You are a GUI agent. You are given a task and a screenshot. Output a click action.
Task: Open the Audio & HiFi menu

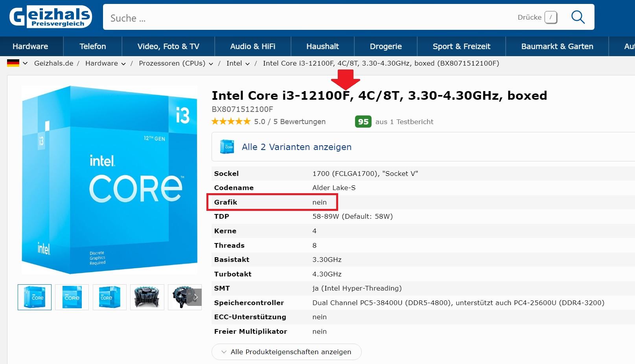(x=253, y=46)
